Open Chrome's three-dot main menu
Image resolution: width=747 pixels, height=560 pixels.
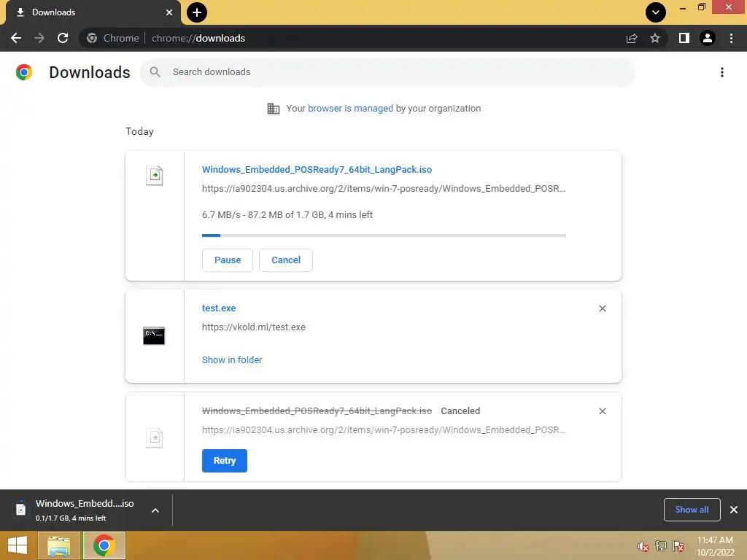click(731, 38)
